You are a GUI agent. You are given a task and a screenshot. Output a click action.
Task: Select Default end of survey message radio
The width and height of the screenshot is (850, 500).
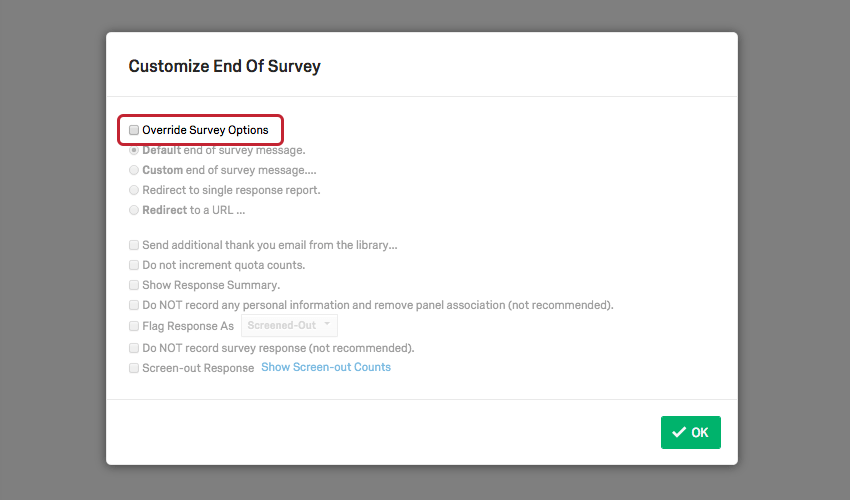[134, 150]
